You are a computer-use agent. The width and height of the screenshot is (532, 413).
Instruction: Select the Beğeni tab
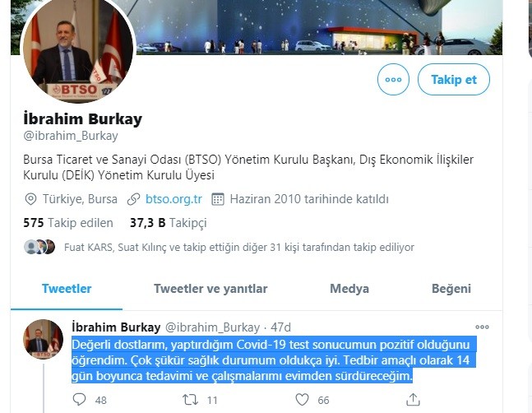[451, 289]
